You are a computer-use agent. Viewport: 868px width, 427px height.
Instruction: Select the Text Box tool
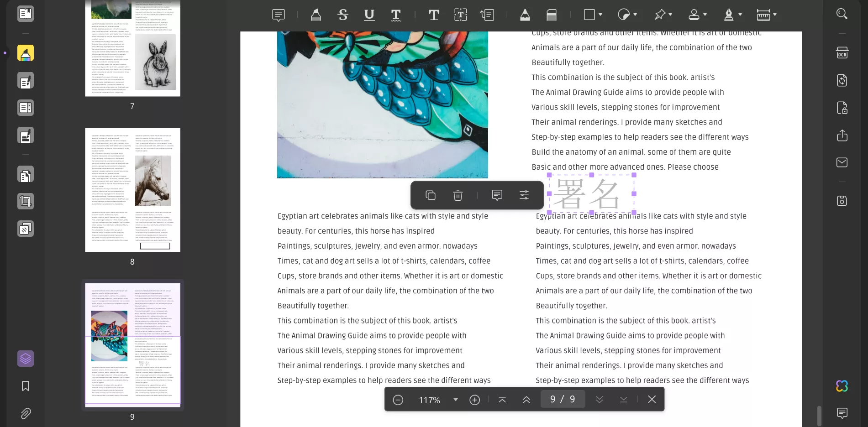pos(461,15)
